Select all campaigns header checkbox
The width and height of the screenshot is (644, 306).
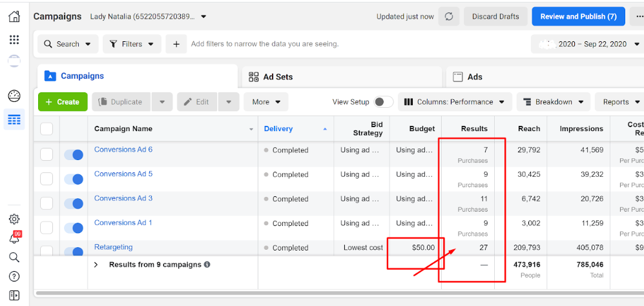coord(47,128)
